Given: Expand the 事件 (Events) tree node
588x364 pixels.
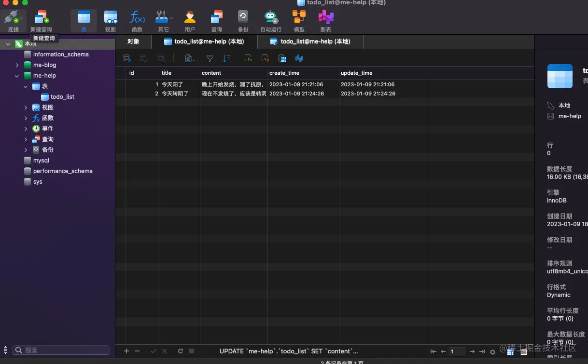Looking at the screenshot, I should click(26, 129).
